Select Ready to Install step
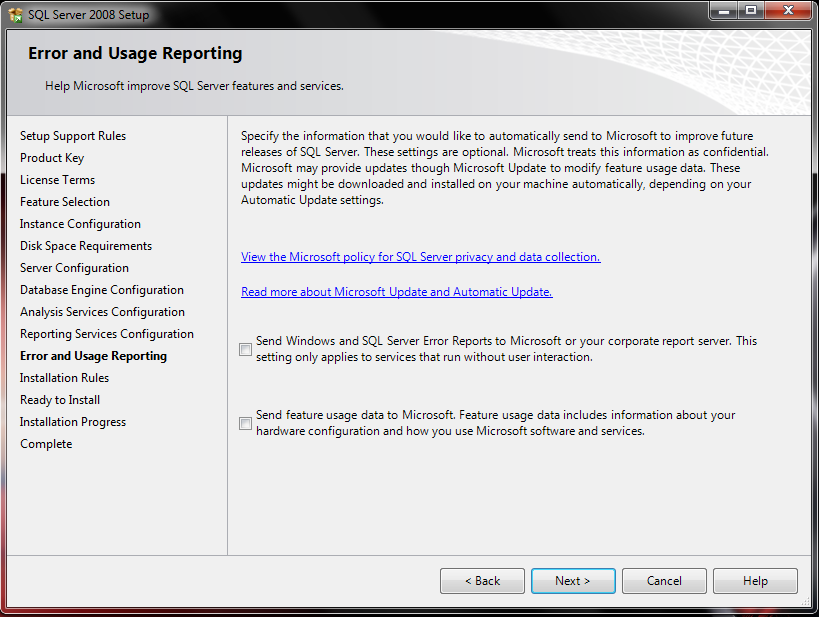The image size is (819, 617). [60, 400]
